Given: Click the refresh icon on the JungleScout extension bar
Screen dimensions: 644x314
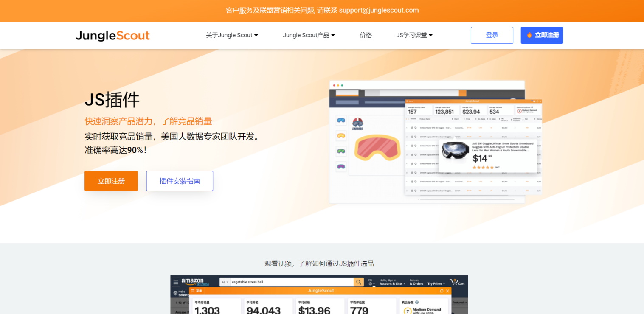Looking at the screenshot, I should (442, 291).
